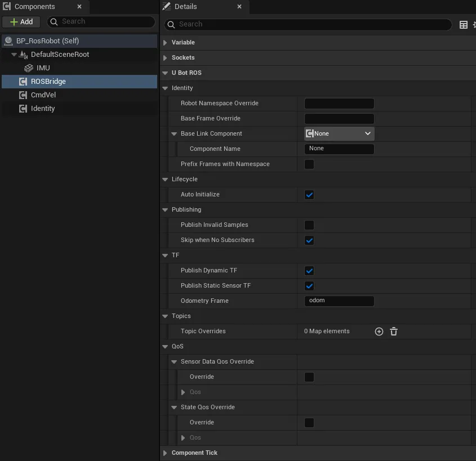Enable Prefix Frames with Namespace checkbox

(x=309, y=164)
